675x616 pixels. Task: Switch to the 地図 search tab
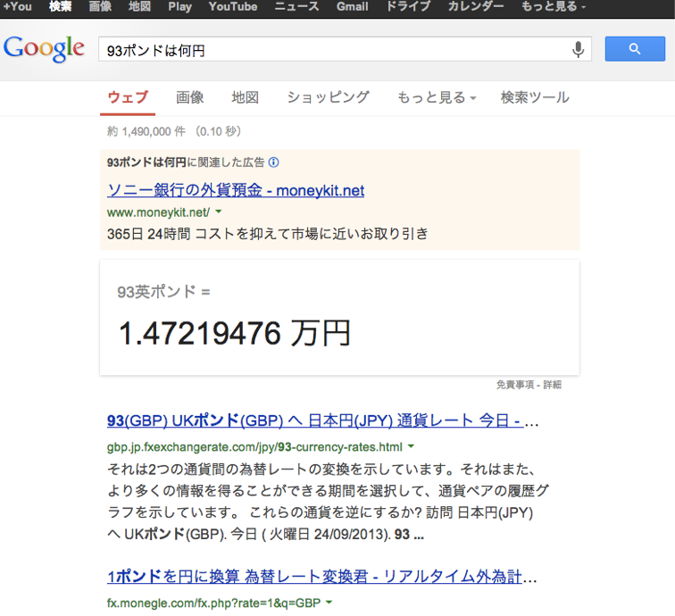tap(245, 97)
